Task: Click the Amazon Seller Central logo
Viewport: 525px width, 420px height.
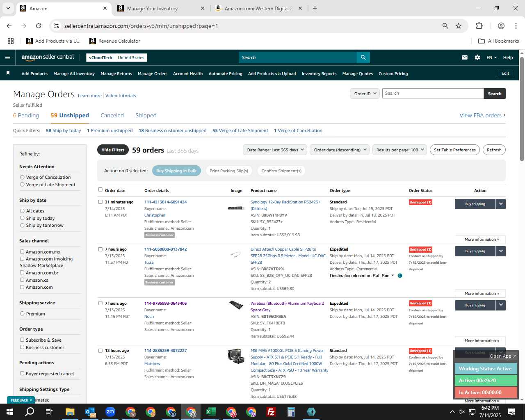Action: (x=48, y=57)
